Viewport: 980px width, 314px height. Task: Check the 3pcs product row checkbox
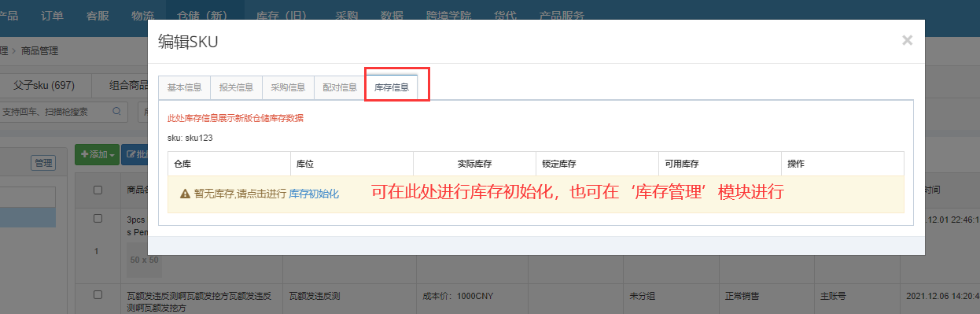pos(98,218)
